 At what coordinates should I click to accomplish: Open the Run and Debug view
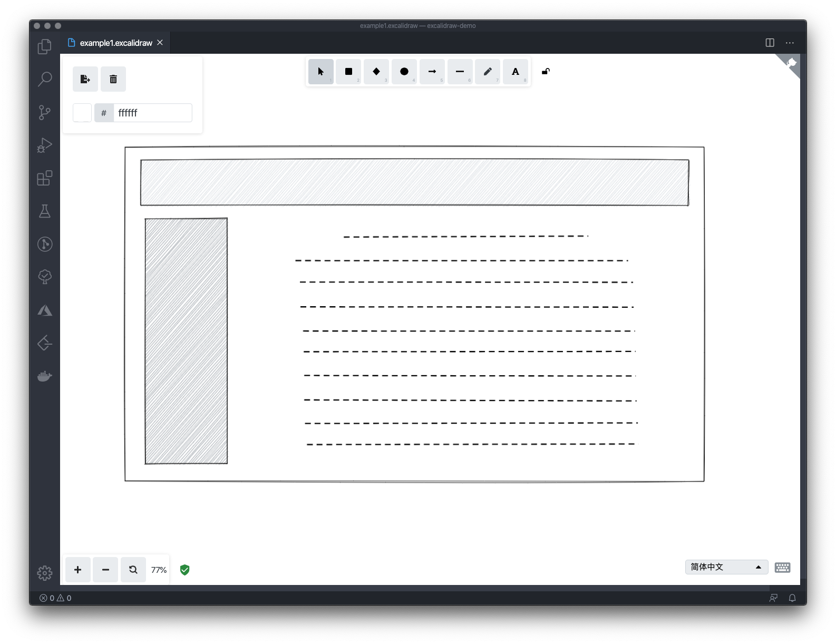[45, 145]
